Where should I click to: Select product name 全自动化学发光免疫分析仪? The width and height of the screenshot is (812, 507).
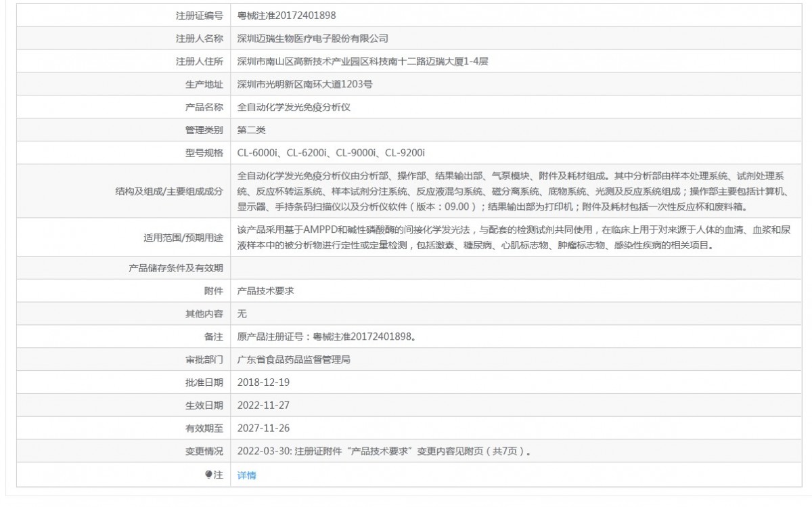tap(294, 107)
